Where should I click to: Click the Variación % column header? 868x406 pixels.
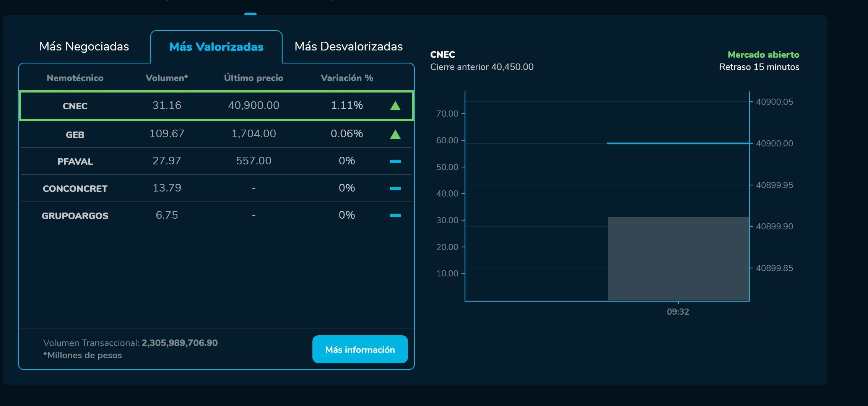pos(347,78)
